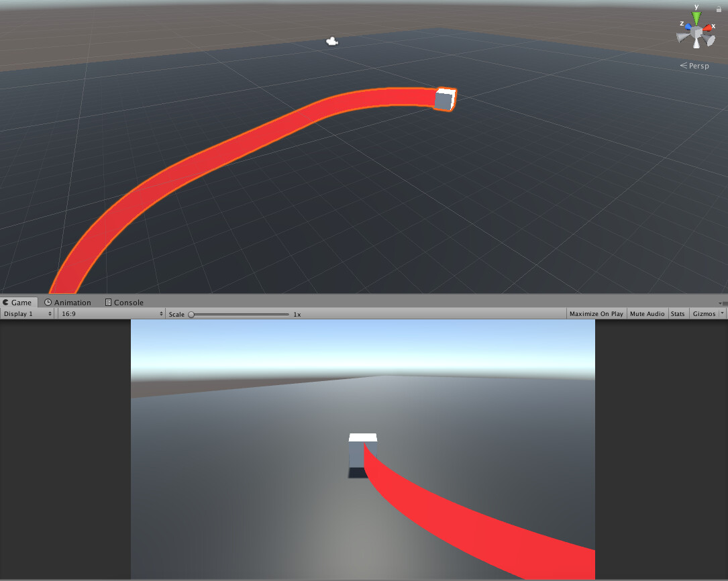Open the 16:9 aspect ratio dropdown
The height and width of the screenshot is (581, 728).
tap(111, 313)
